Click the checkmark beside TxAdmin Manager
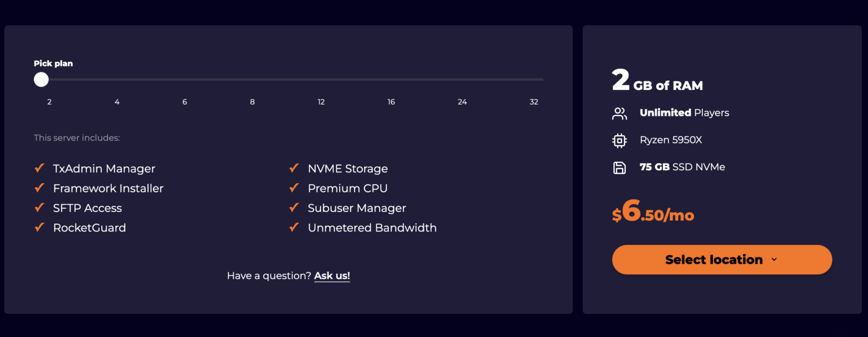Screen dimensions: 868x337 [39, 168]
